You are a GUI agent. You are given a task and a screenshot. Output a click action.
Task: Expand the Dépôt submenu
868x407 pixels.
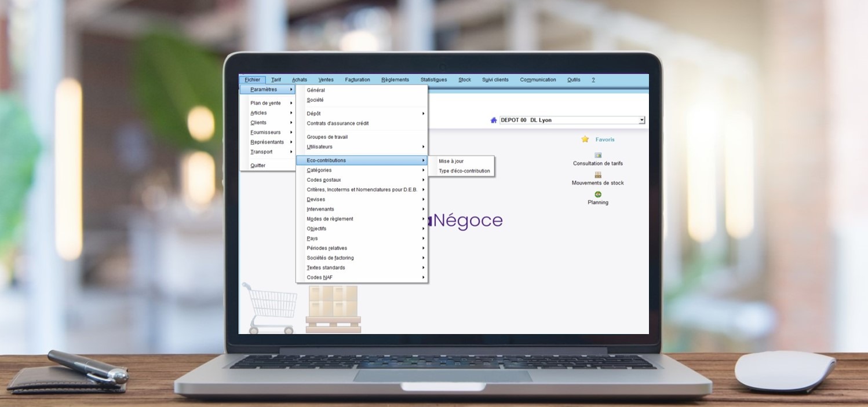(x=313, y=113)
